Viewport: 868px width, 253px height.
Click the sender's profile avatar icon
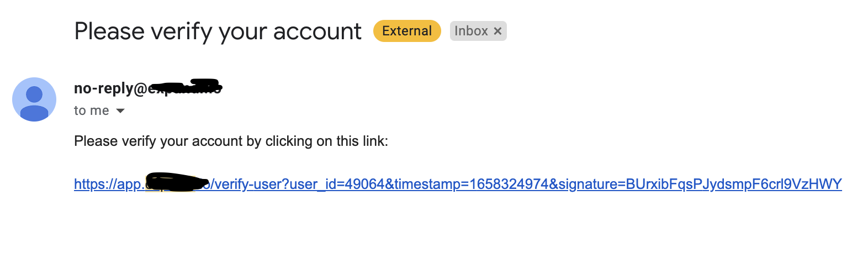point(34,99)
